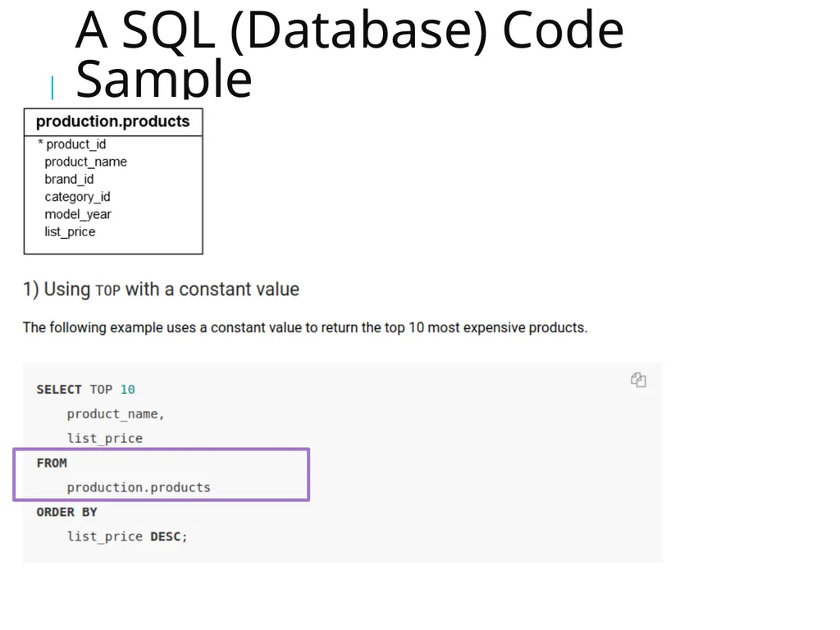Click the FROM keyword in the highlighted box
840x630 pixels.
52,463
